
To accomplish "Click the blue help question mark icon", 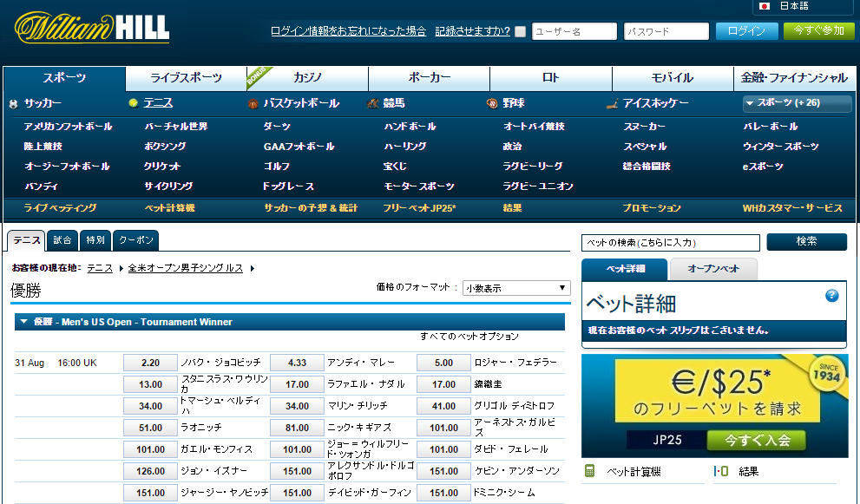I will (x=832, y=296).
